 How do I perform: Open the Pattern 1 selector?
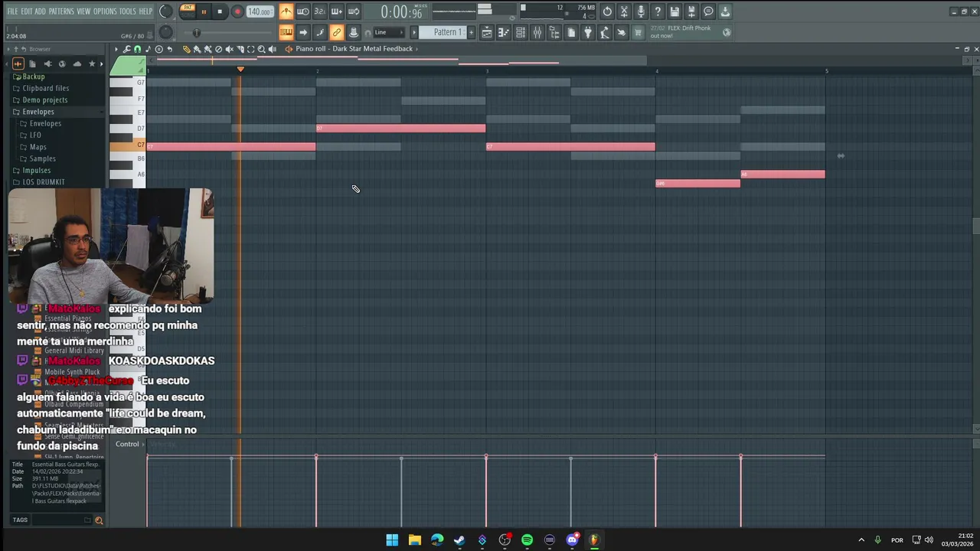pyautogui.click(x=443, y=32)
